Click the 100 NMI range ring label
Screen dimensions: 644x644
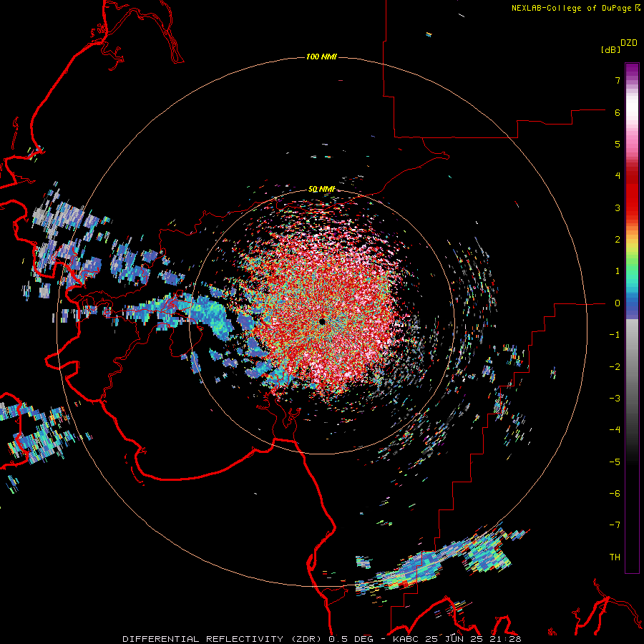(x=321, y=57)
